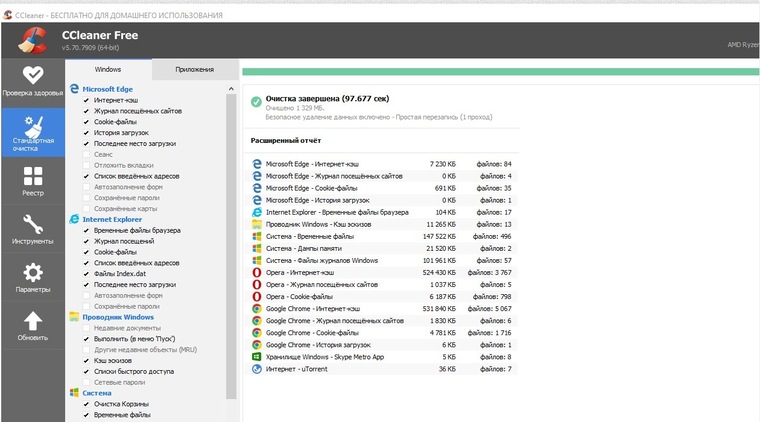Open the Проверка здоровья heart icon
This screenshot has width=760, height=422.
(x=33, y=76)
